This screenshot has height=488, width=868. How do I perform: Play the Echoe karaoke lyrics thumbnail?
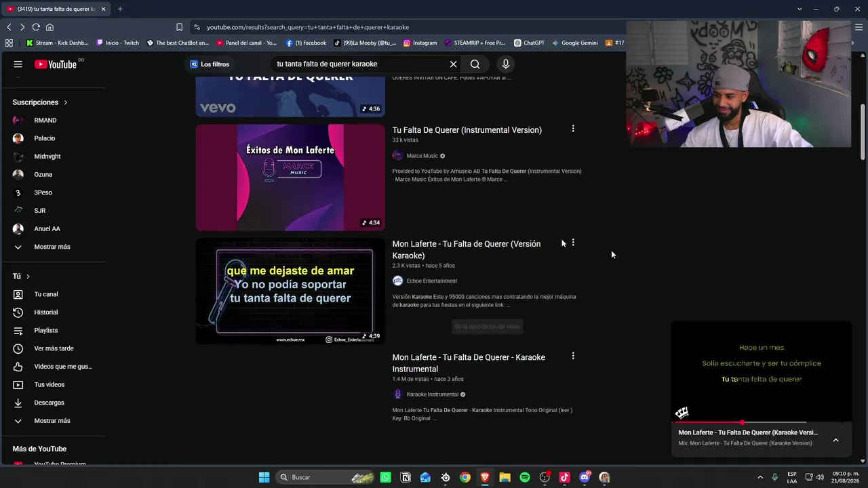pyautogui.click(x=290, y=291)
